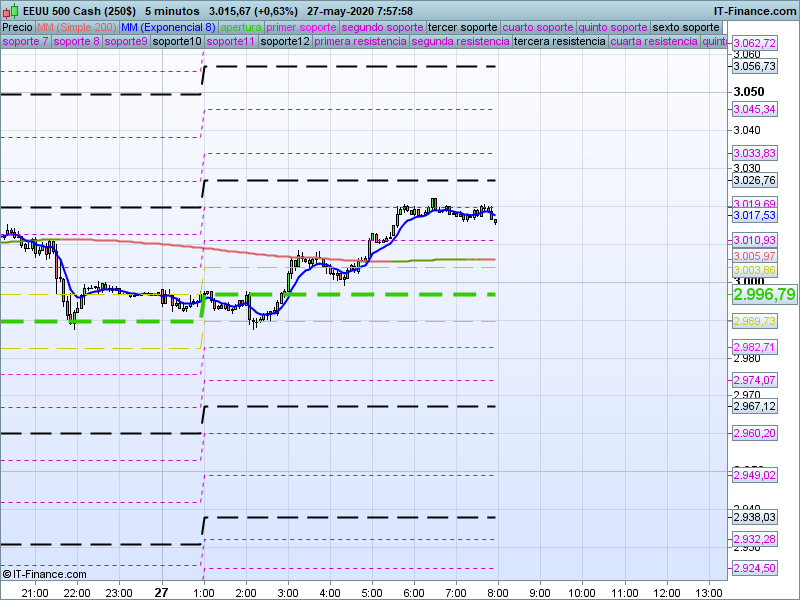Select the primer soporte legend tab
Image resolution: width=800 pixels, height=600 pixels.
tap(301, 27)
